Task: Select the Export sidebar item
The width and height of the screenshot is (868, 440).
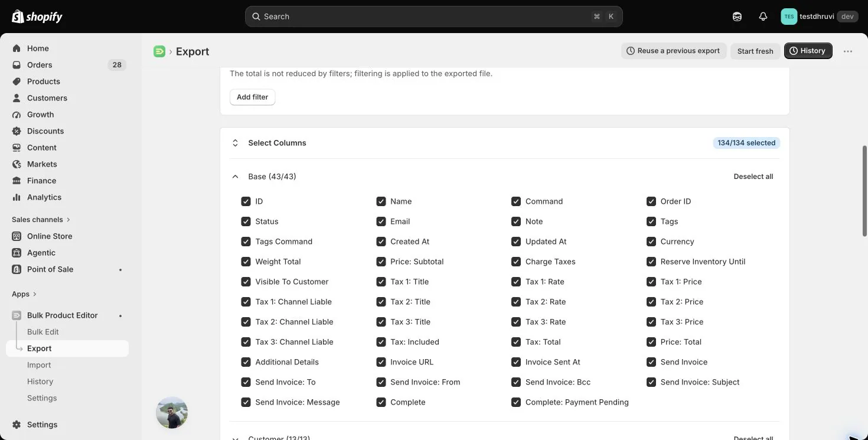Action: (67, 348)
